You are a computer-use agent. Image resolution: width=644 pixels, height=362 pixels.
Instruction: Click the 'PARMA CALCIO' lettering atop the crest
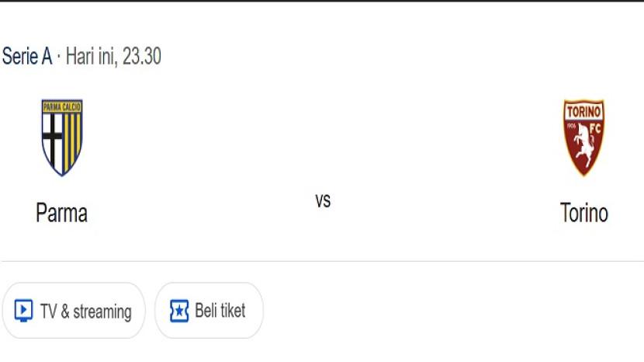pos(62,106)
